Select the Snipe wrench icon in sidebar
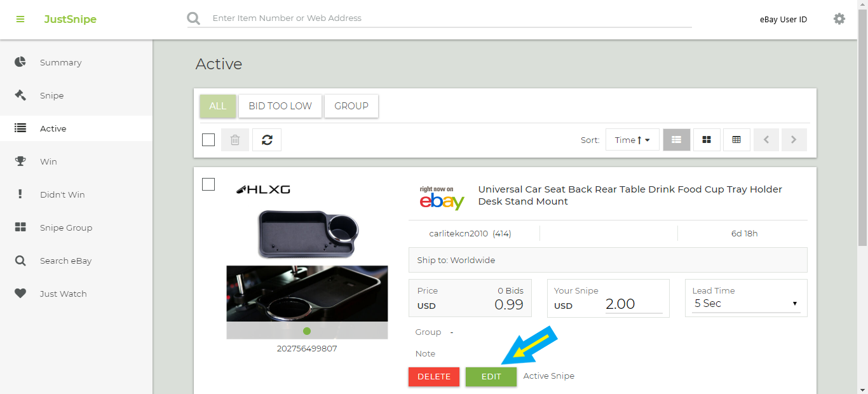The width and height of the screenshot is (868, 394). coord(20,95)
